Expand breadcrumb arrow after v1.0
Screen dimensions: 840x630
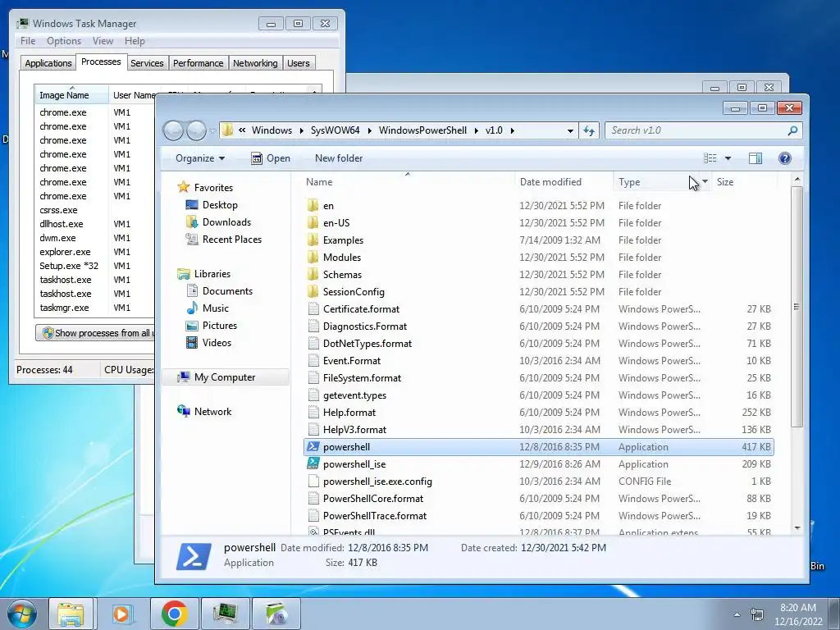(512, 130)
